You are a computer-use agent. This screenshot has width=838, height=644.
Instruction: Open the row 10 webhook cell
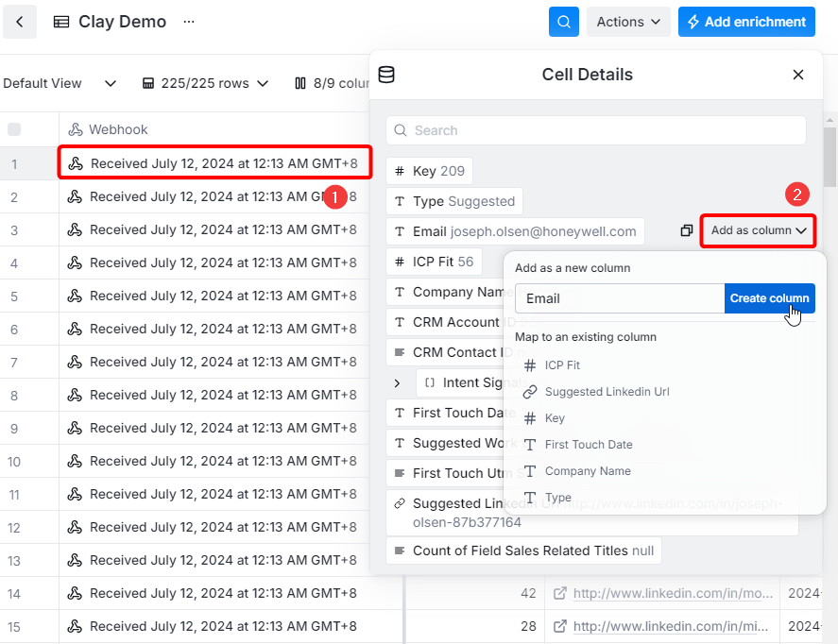(x=214, y=462)
